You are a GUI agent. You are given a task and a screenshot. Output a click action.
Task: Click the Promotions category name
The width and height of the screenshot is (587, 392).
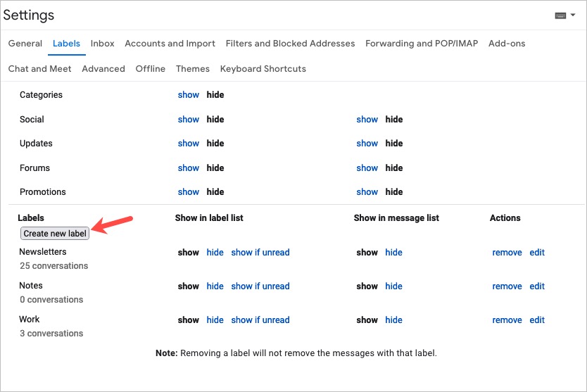pos(43,192)
